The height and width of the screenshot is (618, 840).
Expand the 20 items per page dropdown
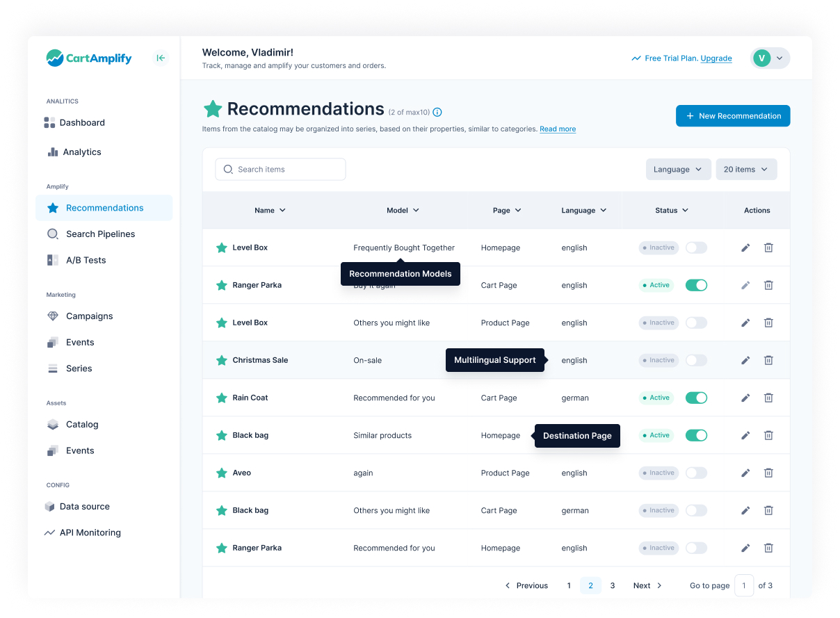click(x=746, y=170)
